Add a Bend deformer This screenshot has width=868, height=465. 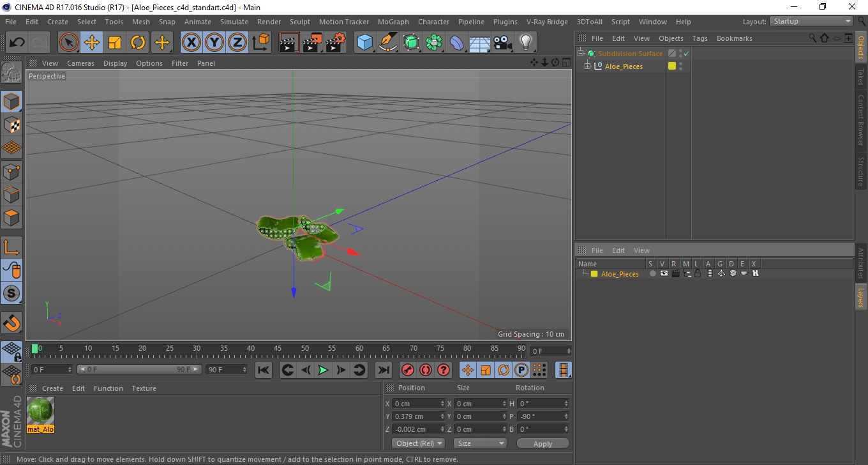[457, 43]
